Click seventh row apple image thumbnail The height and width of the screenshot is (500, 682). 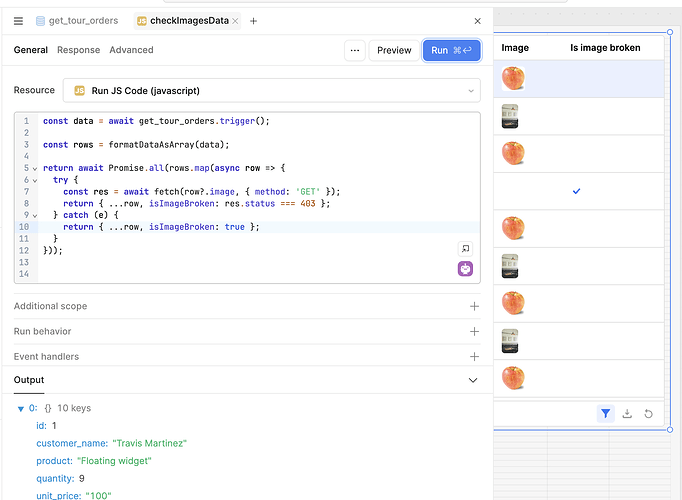(x=513, y=303)
